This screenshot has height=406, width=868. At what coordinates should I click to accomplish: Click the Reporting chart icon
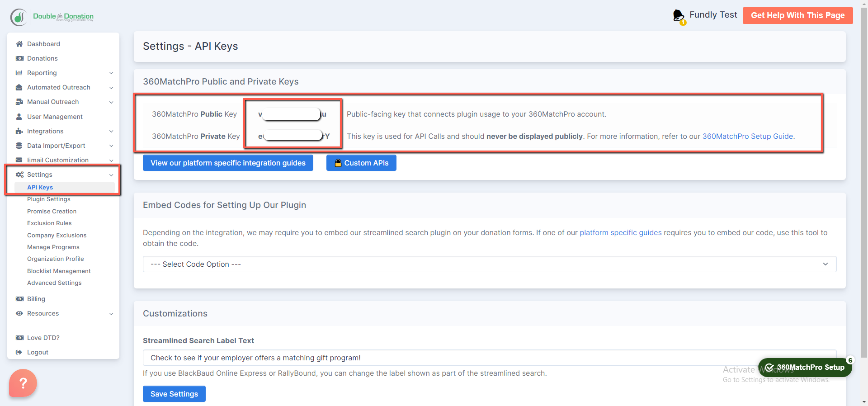pyautogui.click(x=19, y=73)
